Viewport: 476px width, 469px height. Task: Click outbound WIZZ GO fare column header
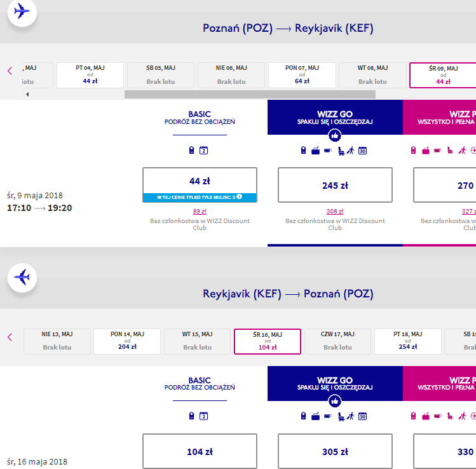pyautogui.click(x=335, y=118)
